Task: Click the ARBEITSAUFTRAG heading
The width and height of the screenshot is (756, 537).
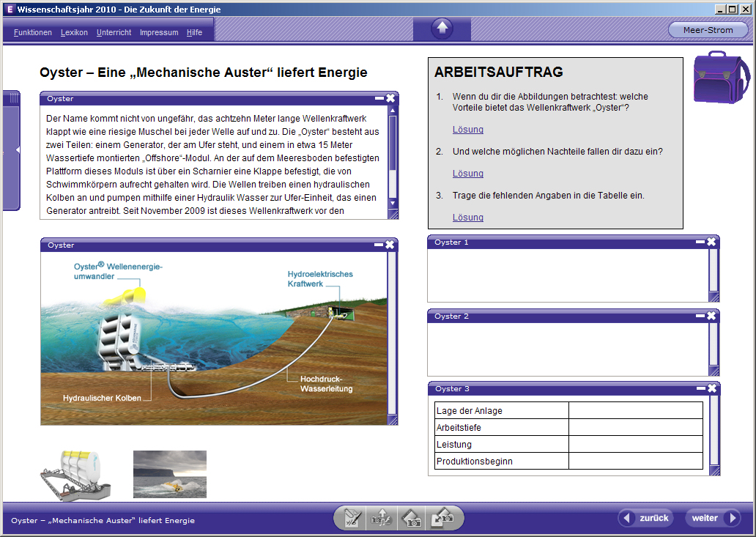Action: pyautogui.click(x=499, y=72)
